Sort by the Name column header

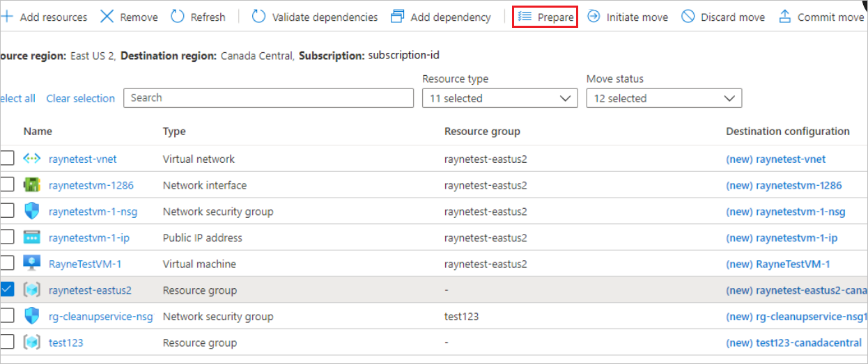(x=38, y=132)
